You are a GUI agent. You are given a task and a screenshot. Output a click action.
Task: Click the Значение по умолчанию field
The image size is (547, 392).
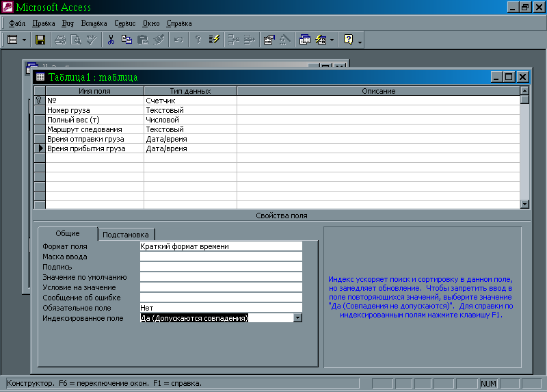(x=221, y=277)
